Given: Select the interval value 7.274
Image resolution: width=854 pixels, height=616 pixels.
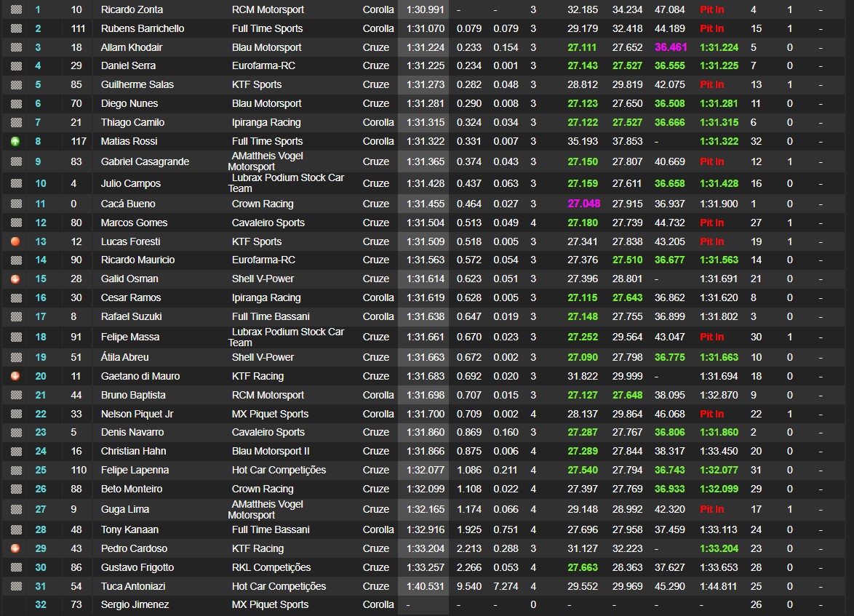Looking at the screenshot, I should (x=506, y=586).
